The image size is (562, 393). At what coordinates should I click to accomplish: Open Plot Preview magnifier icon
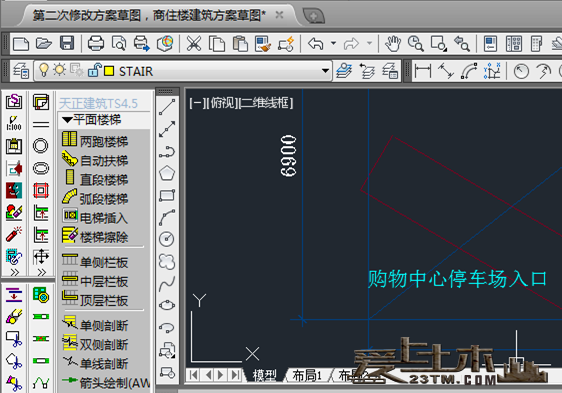click(119, 44)
